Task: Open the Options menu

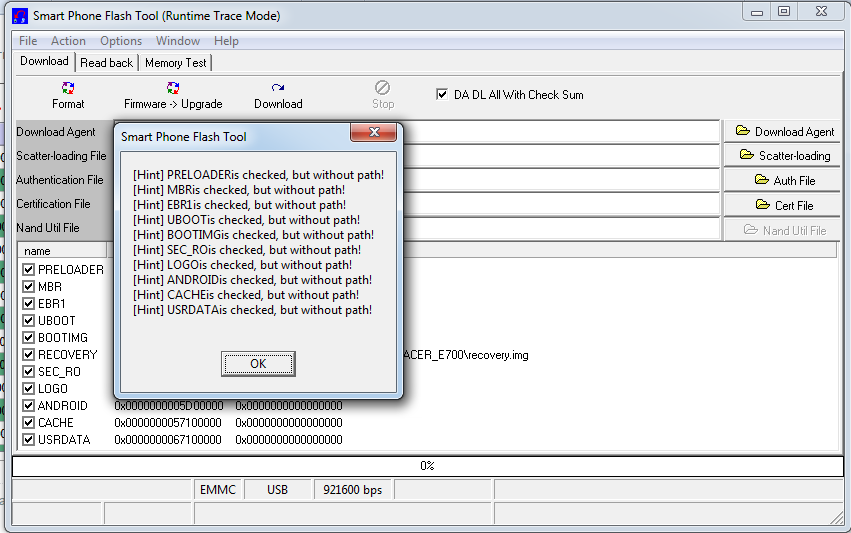Action: pos(121,41)
